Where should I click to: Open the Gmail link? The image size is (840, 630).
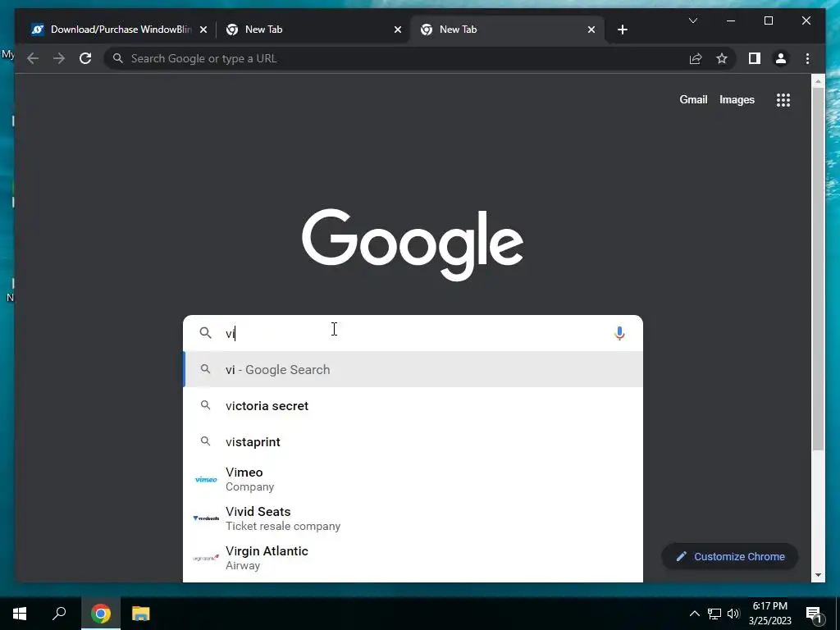click(693, 99)
